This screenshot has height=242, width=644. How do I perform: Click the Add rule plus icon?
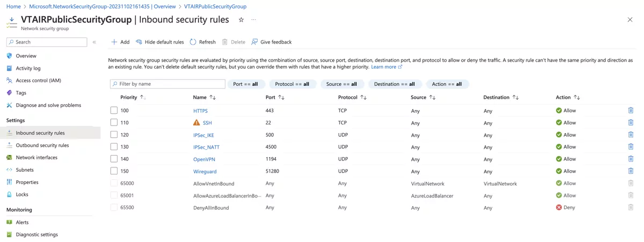coord(114,42)
